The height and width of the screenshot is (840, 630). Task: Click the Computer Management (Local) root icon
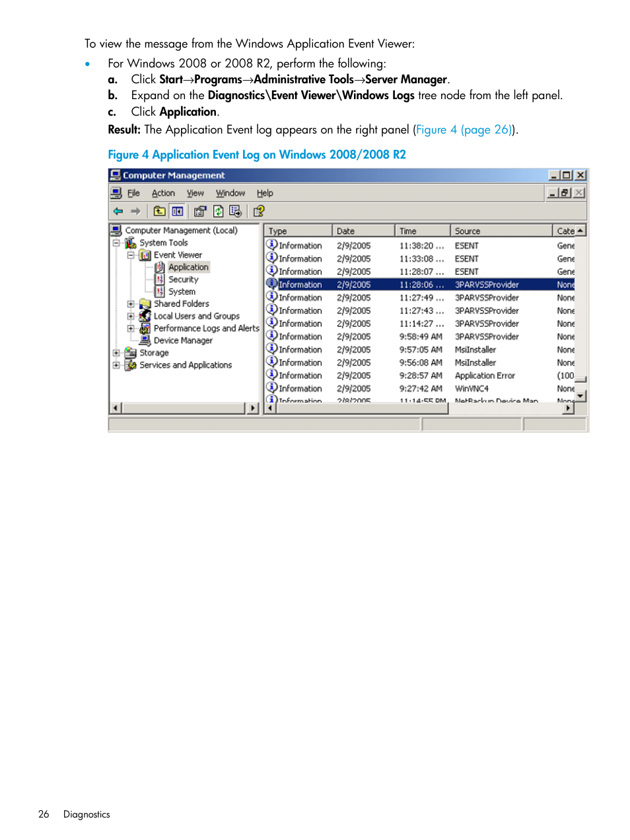(116, 230)
